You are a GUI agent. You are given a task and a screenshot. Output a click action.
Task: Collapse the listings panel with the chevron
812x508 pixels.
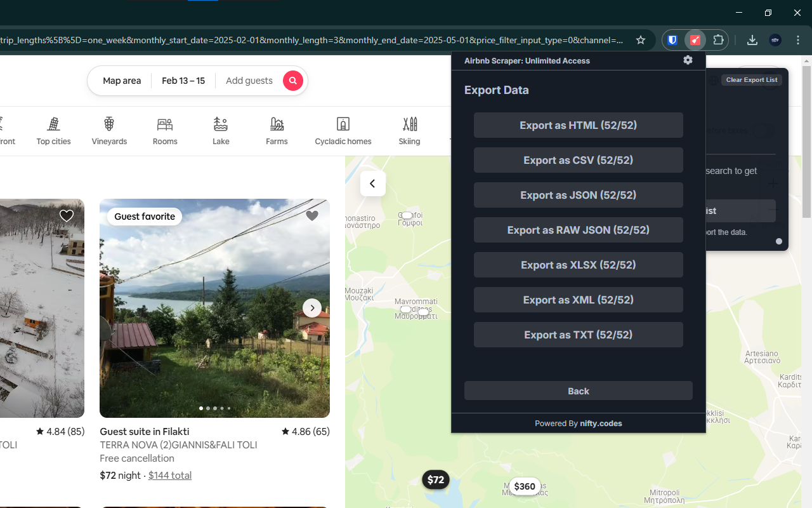pyautogui.click(x=372, y=183)
